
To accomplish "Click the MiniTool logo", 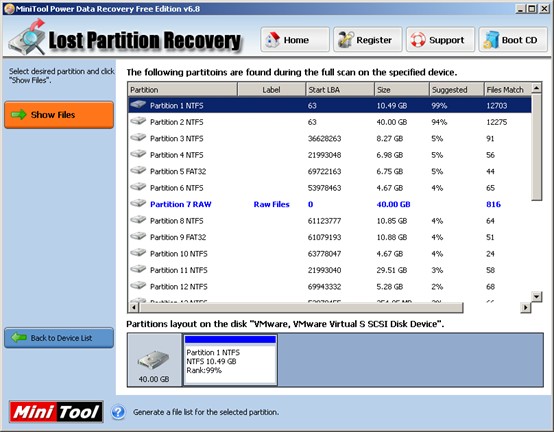I will (x=56, y=412).
